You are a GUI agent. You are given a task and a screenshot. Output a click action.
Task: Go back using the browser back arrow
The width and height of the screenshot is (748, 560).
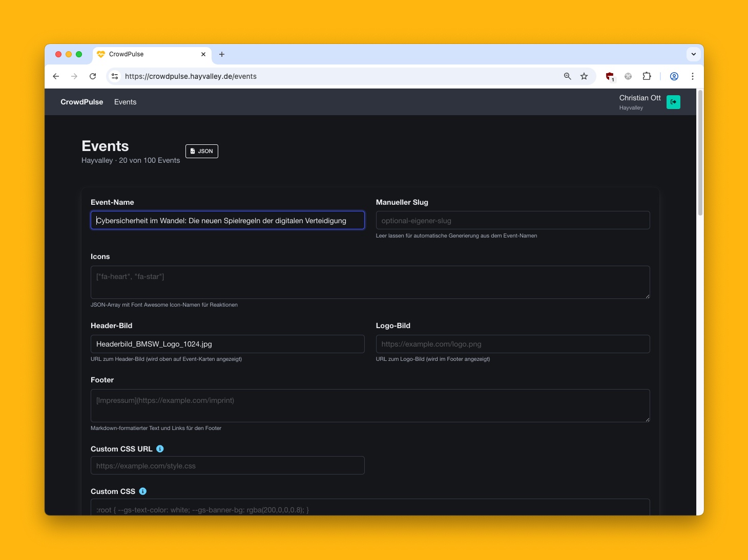click(x=56, y=76)
